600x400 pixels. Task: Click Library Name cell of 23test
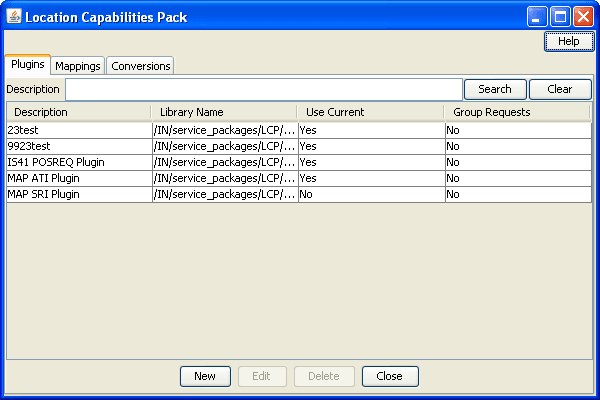tap(225, 130)
